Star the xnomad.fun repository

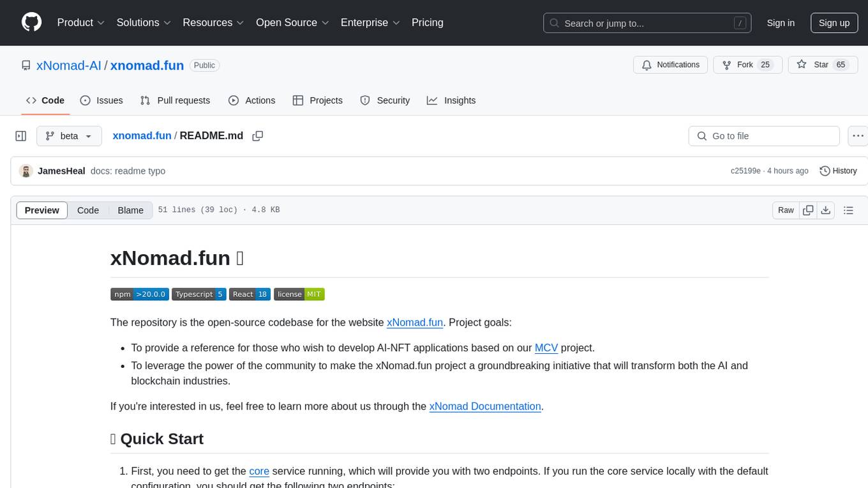tap(823, 65)
